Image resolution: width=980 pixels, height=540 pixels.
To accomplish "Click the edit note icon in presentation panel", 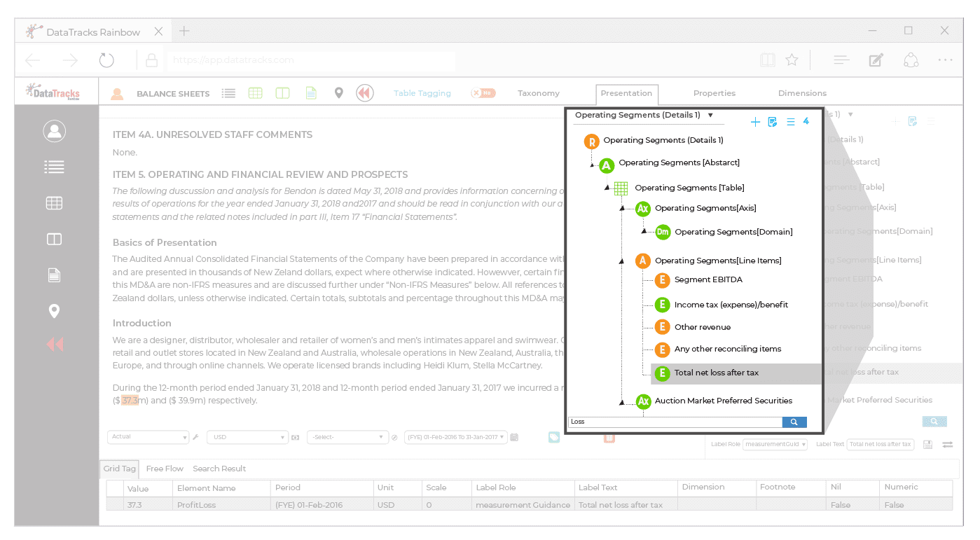I will tap(773, 122).
